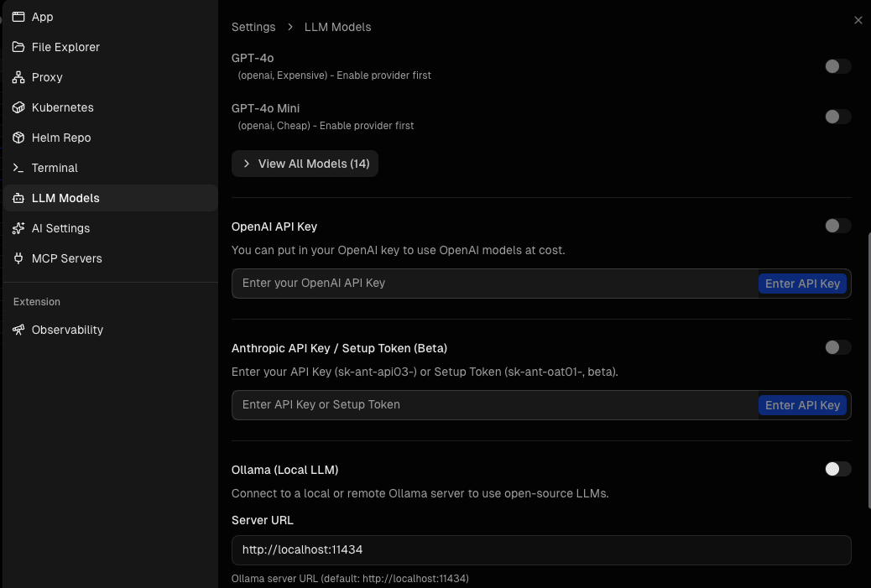This screenshot has width=871, height=588.
Task: Click the GPT-4o Mini model name
Action: (x=265, y=108)
